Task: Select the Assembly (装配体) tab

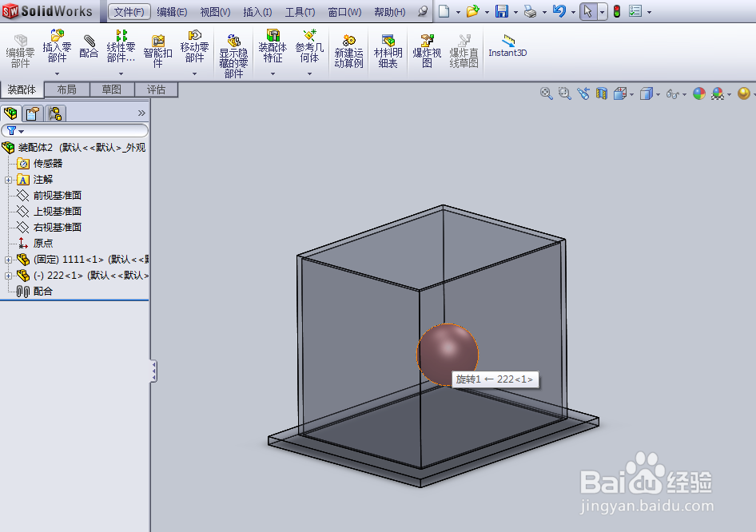Action: (x=22, y=89)
